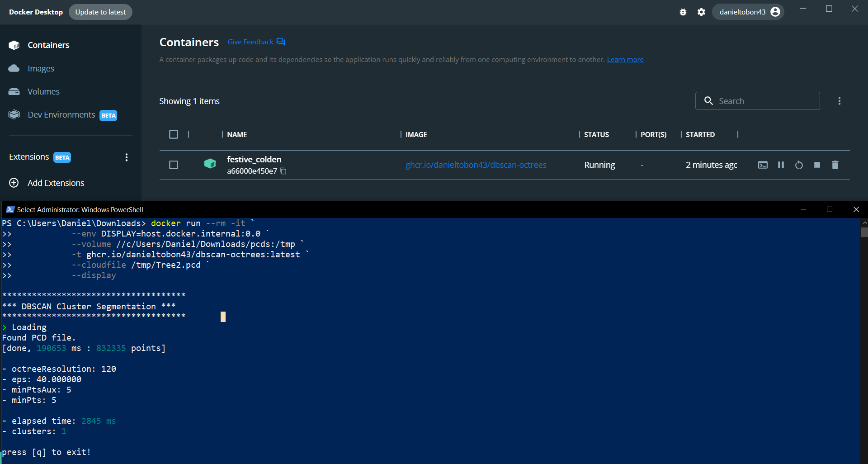Click PowerShell scrollbar up arrow

[864, 223]
